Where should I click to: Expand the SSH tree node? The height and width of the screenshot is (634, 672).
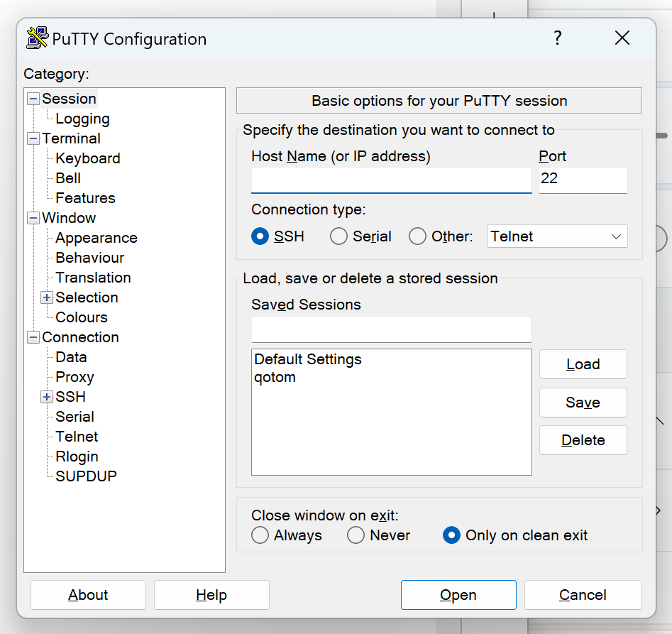coord(47,397)
